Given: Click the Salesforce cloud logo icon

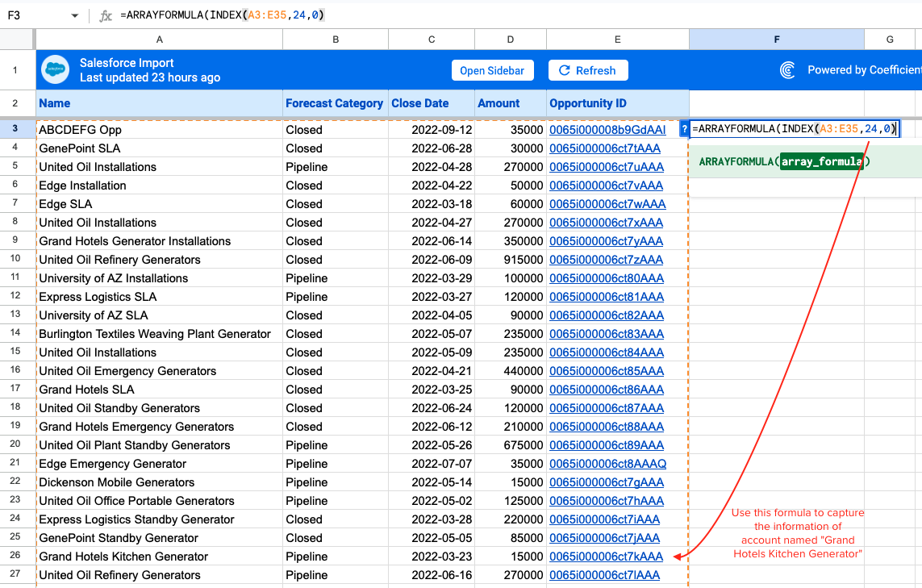Looking at the screenshot, I should (x=56, y=70).
